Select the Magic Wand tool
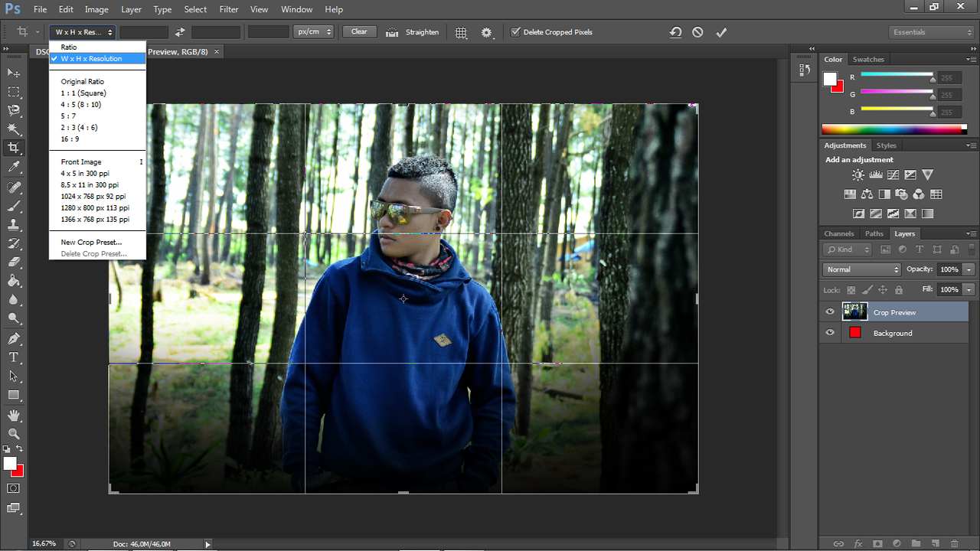Screen dimensions: 980x551 pos(14,129)
